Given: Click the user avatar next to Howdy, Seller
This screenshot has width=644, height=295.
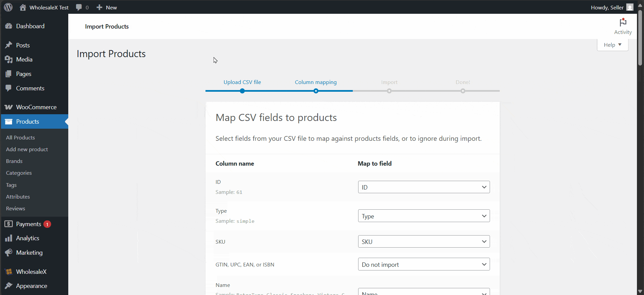Looking at the screenshot, I should click(x=630, y=7).
